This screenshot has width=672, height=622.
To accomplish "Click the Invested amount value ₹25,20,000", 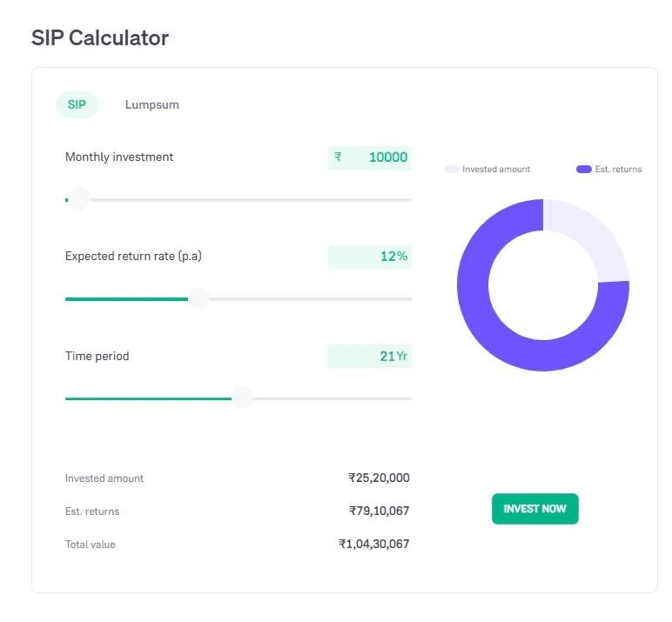I will pos(379,478).
